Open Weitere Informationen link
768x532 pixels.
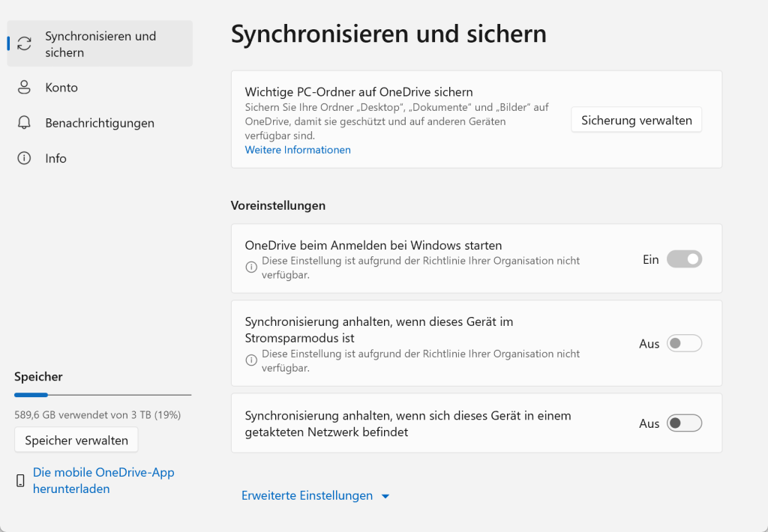[x=297, y=150]
